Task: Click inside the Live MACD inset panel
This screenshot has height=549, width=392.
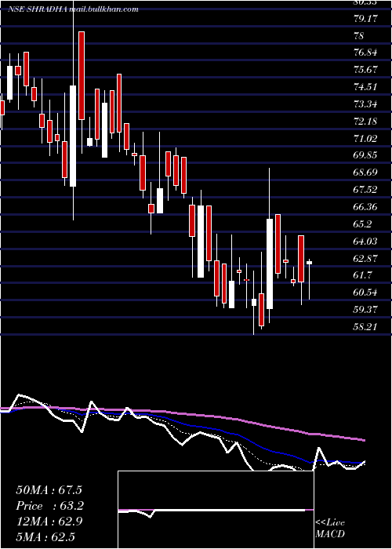Action: pos(216,510)
